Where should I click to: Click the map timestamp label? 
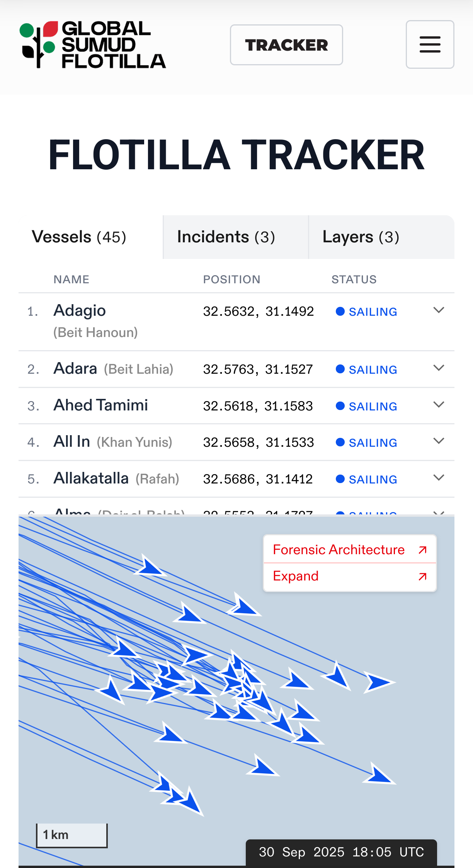click(x=341, y=852)
